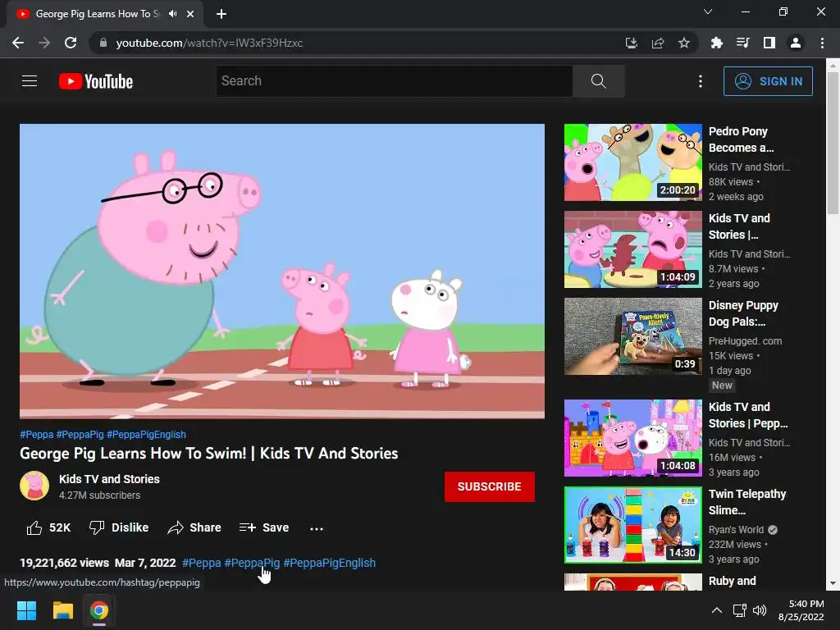Image resolution: width=840 pixels, height=630 pixels.
Task: Click on the video player frame
Action: [282, 271]
